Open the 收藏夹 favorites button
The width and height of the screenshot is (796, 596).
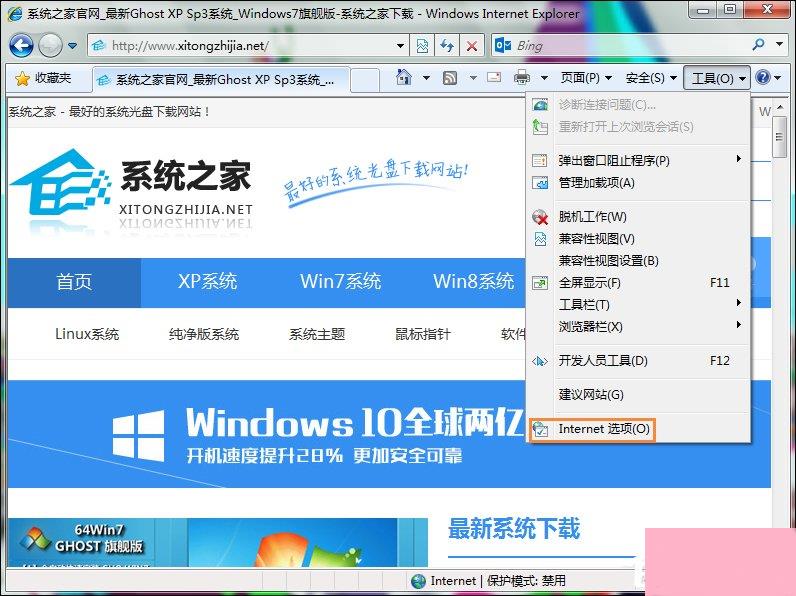point(44,78)
